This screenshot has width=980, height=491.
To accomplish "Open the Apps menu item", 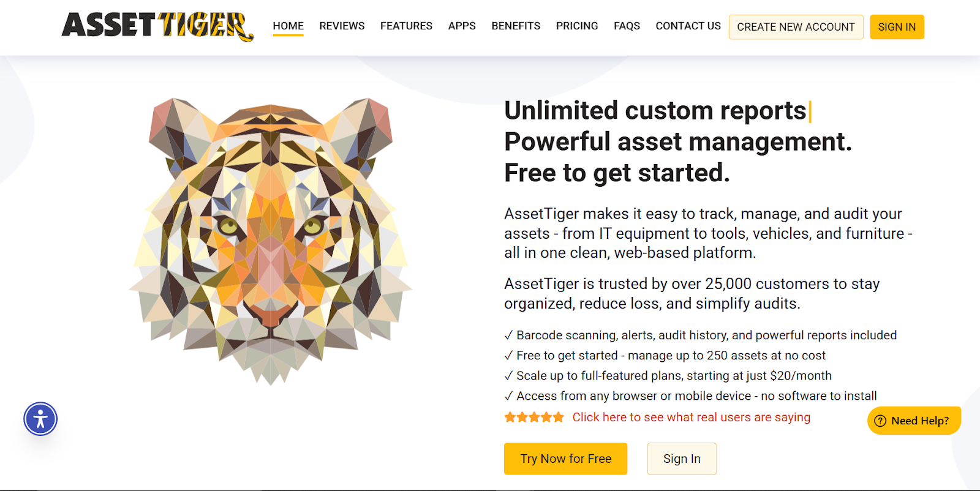I will (462, 26).
